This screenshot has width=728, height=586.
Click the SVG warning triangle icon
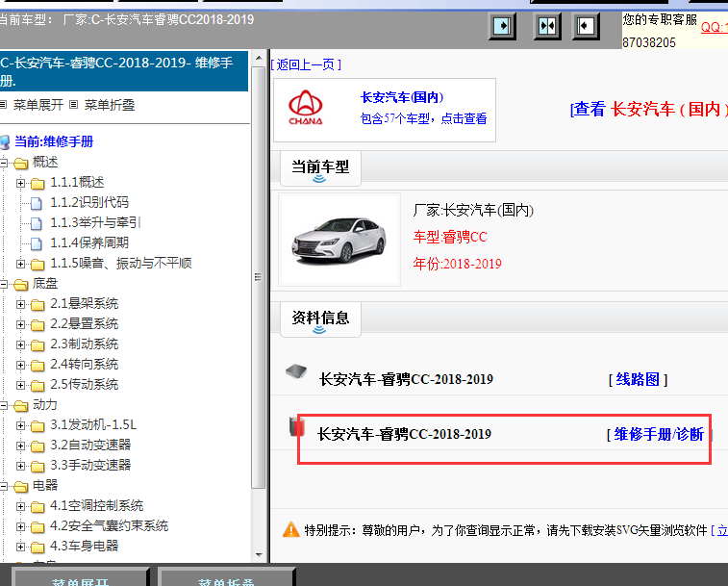tap(291, 529)
